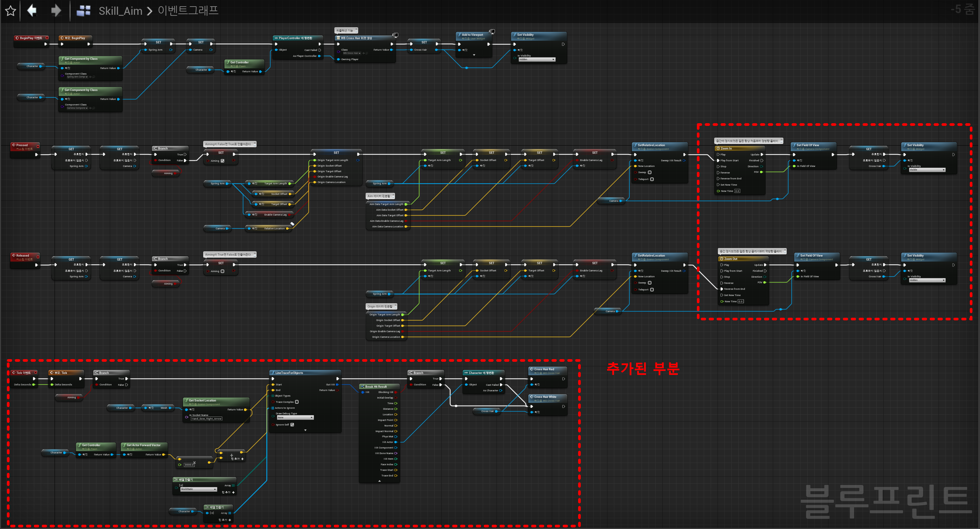Click the cast icon on PlayerController 에 형변환
The image size is (980, 529).
[276, 38]
